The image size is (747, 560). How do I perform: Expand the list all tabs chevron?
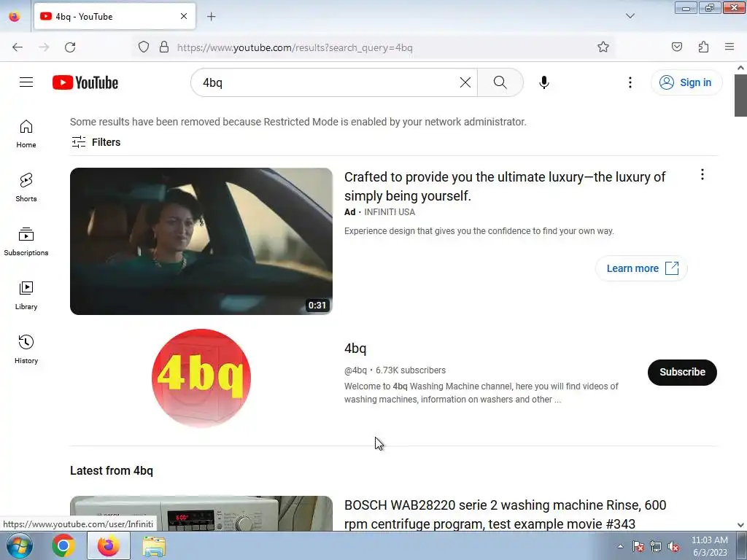click(630, 16)
